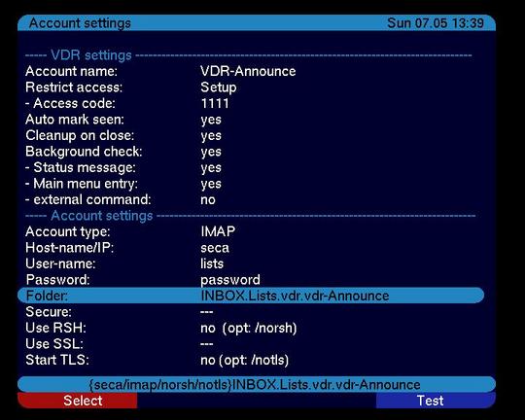Toggle Cleanup on close yes value

tap(211, 136)
